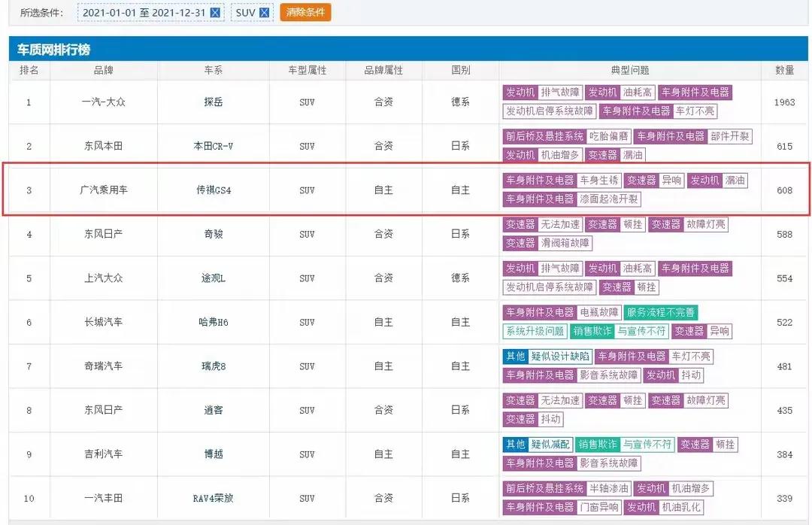Select the 一汽丰田 brand cell
The height and width of the screenshot is (525, 812).
click(x=104, y=498)
